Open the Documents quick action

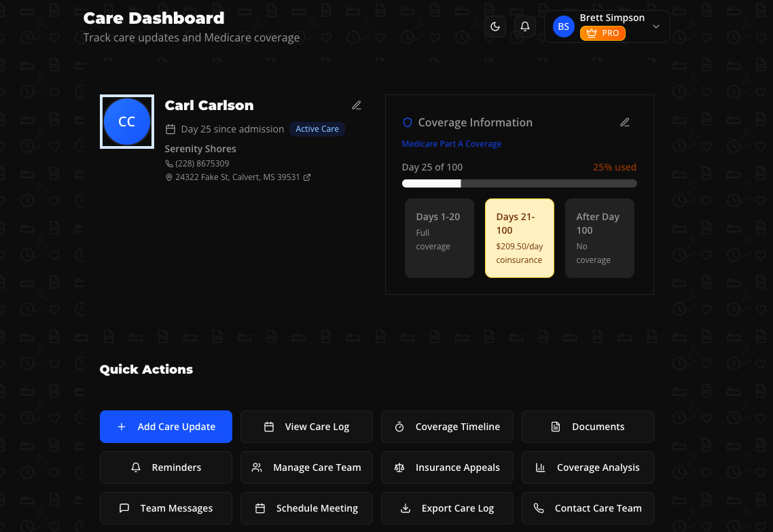[x=588, y=427]
